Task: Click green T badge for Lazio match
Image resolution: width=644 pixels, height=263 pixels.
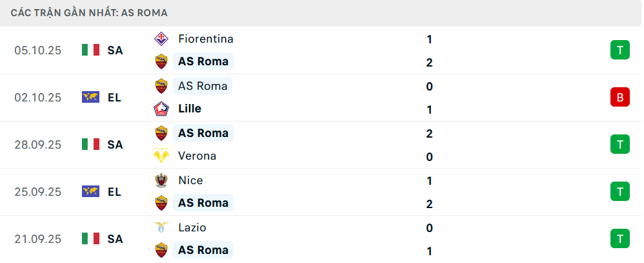Action: click(619, 238)
